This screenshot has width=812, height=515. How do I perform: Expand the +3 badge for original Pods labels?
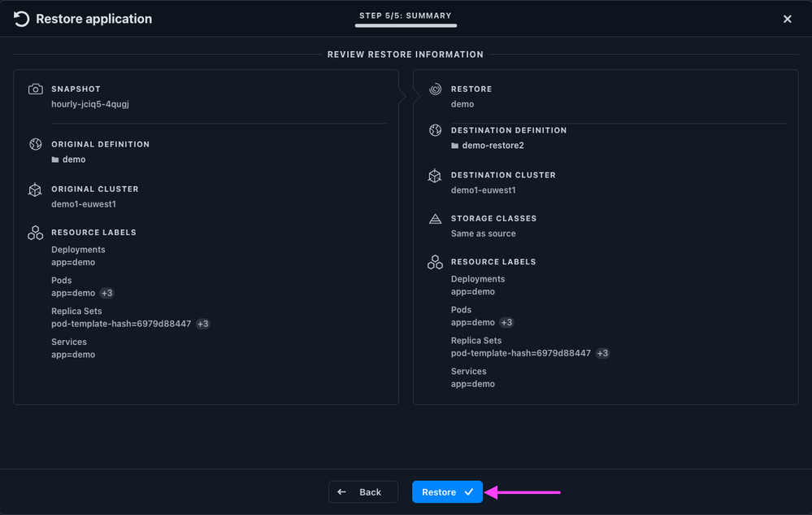point(106,293)
